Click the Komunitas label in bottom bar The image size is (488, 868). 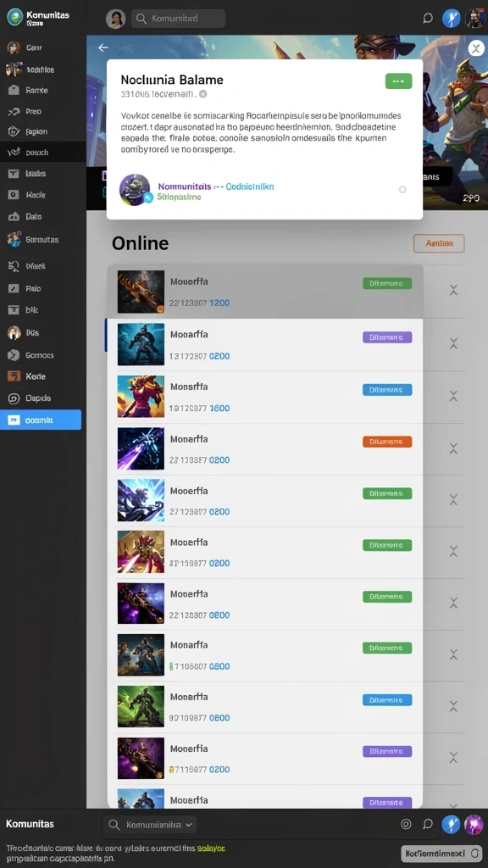click(x=30, y=824)
